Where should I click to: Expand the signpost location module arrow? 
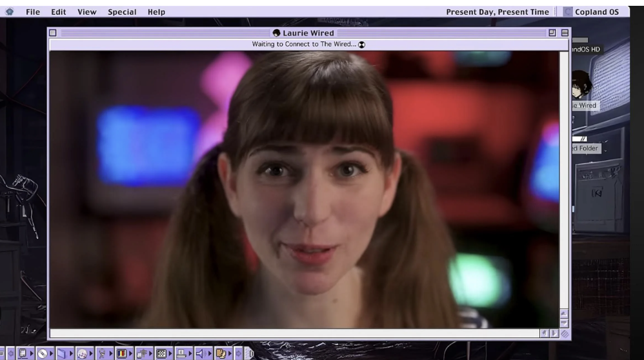click(151, 353)
